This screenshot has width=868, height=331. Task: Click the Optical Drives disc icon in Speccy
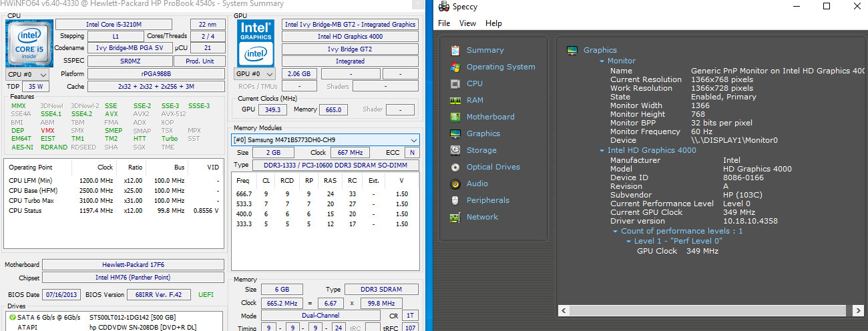455,167
